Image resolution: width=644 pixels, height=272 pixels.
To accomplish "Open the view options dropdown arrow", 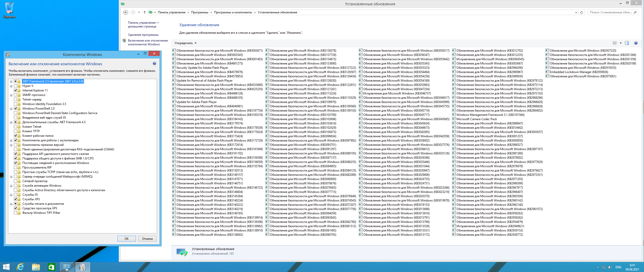I will point(621,43).
